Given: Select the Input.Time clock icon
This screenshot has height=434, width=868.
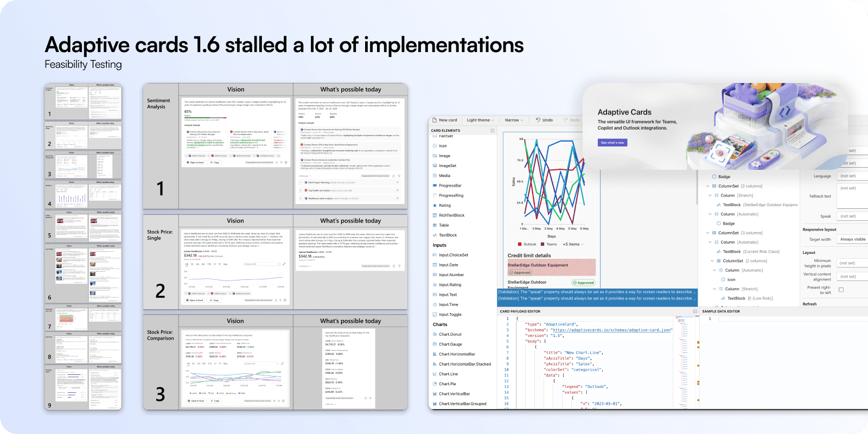Looking at the screenshot, I should pyautogui.click(x=435, y=304).
